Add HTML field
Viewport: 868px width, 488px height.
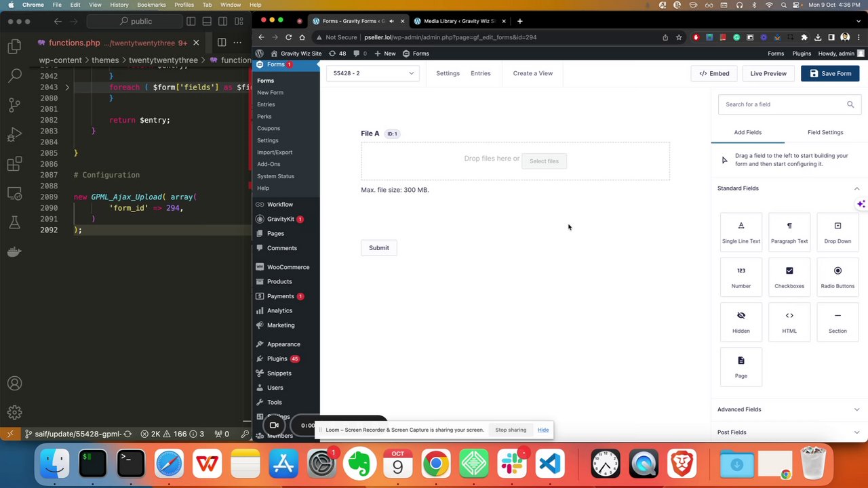789,321
